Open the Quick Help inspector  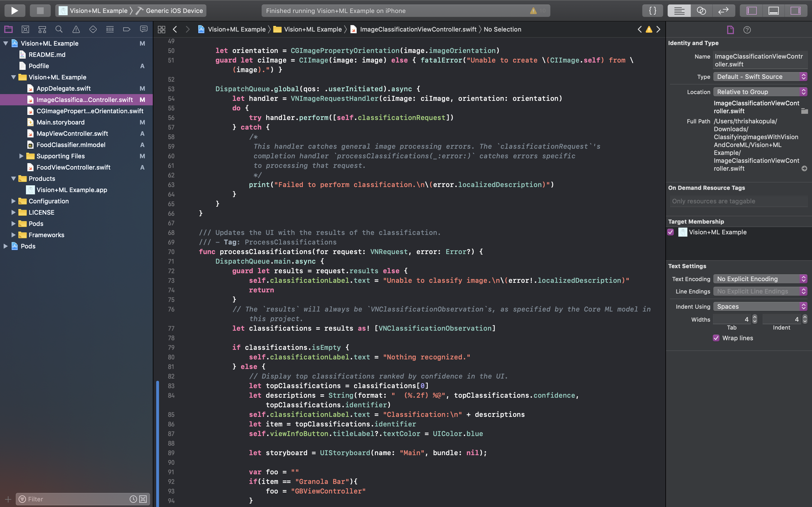click(747, 30)
